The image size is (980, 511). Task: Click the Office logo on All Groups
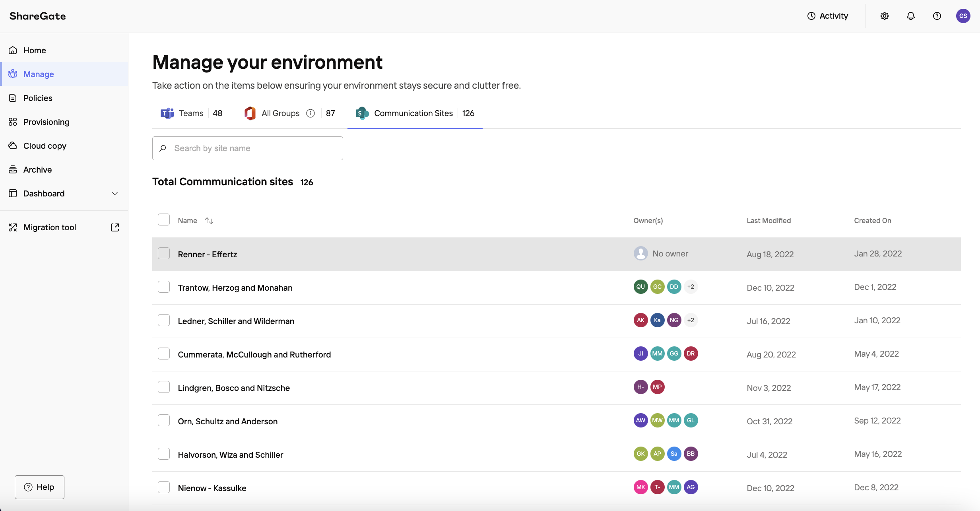pyautogui.click(x=250, y=113)
